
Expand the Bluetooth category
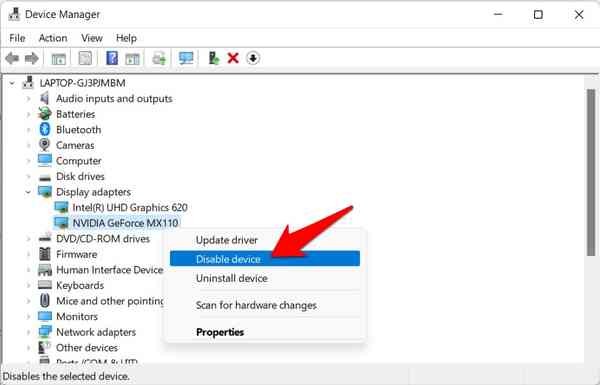coord(28,130)
